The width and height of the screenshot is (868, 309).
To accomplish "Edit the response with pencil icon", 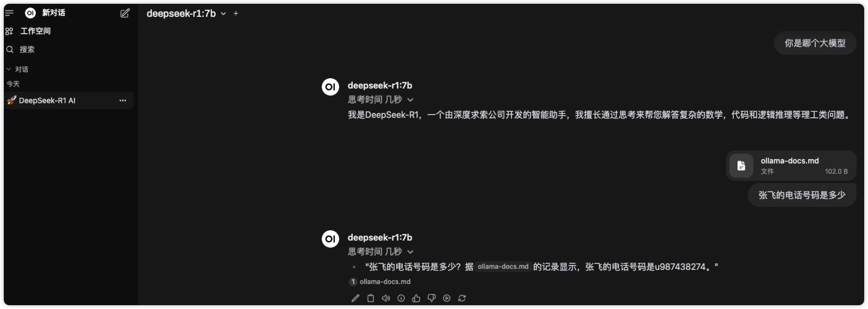I will 355,298.
